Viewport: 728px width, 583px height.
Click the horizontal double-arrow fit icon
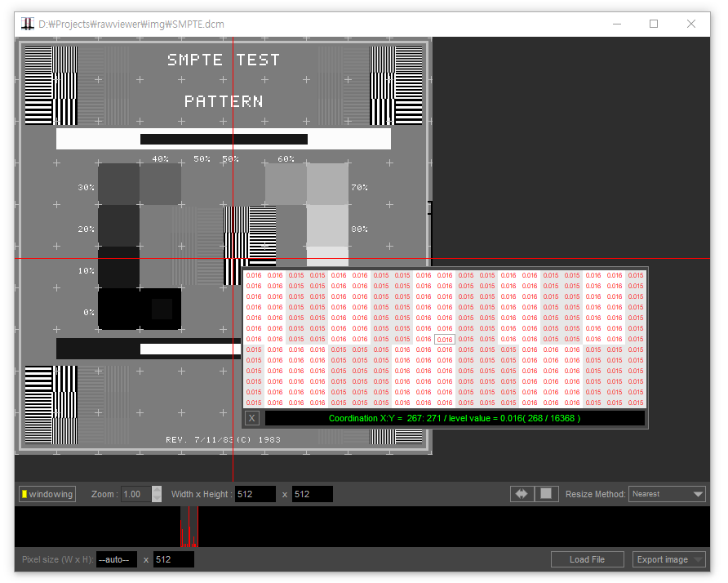pyautogui.click(x=522, y=494)
